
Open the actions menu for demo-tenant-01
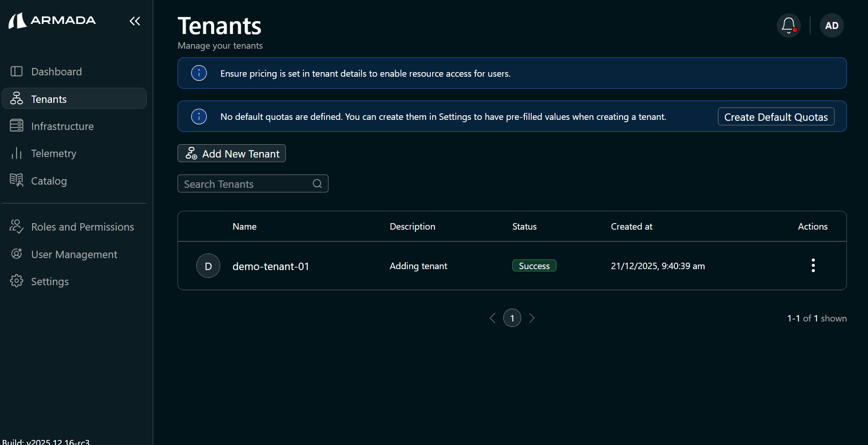pyautogui.click(x=812, y=265)
